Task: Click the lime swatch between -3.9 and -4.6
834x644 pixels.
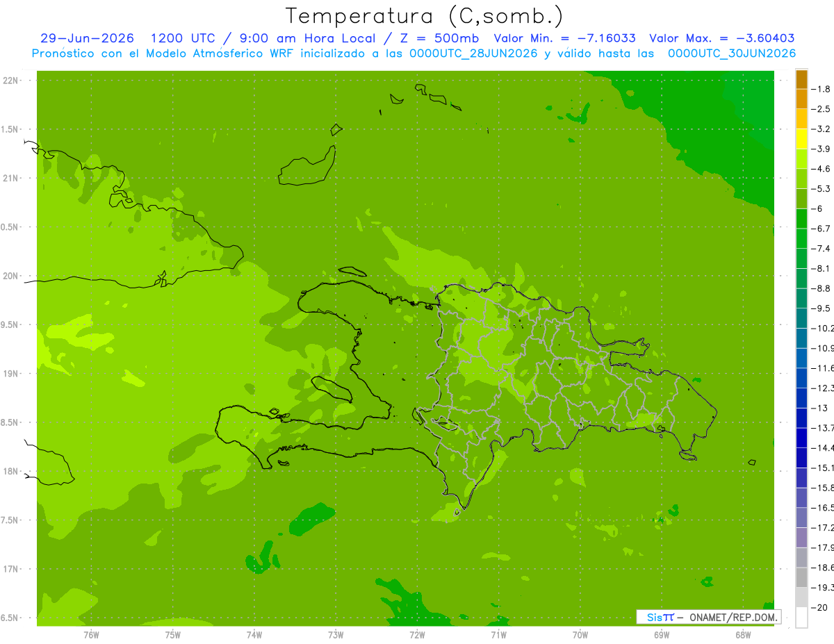Action: pyautogui.click(x=801, y=158)
